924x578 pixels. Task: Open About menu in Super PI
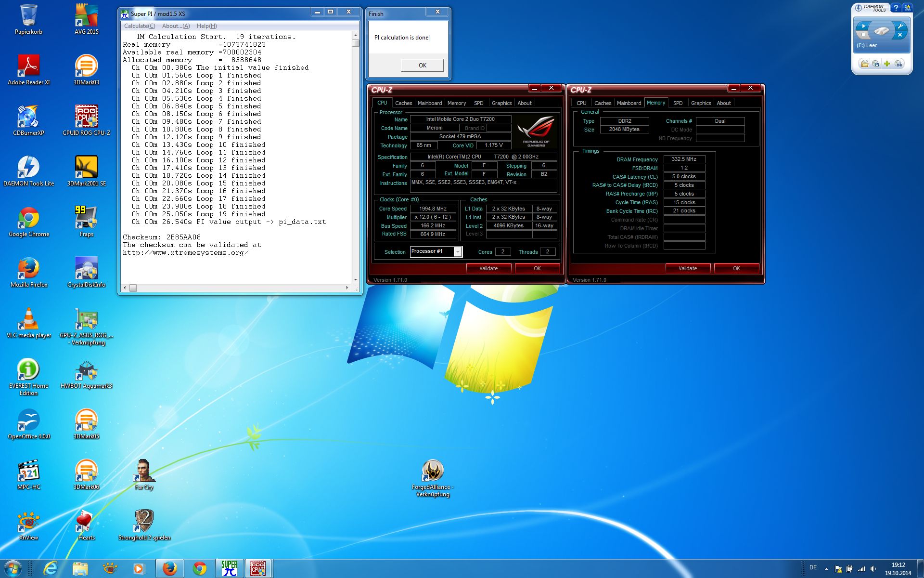coord(176,26)
